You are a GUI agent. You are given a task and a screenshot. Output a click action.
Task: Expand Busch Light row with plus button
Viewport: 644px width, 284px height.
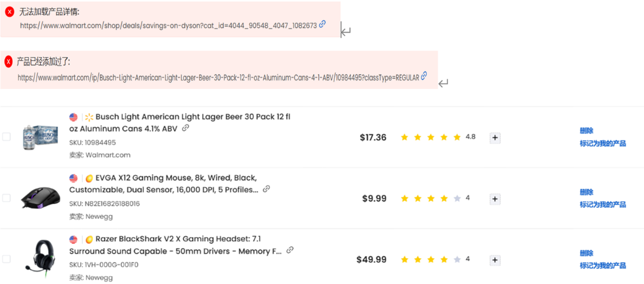point(495,138)
